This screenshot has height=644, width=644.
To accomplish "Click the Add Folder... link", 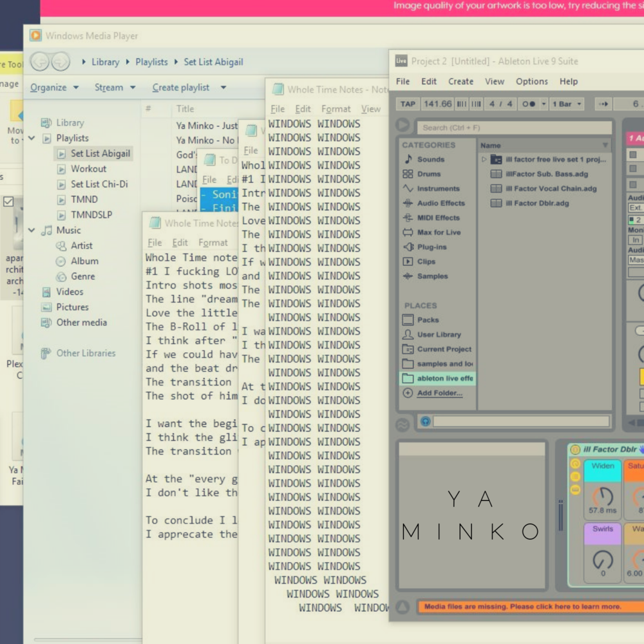I will pos(439,393).
